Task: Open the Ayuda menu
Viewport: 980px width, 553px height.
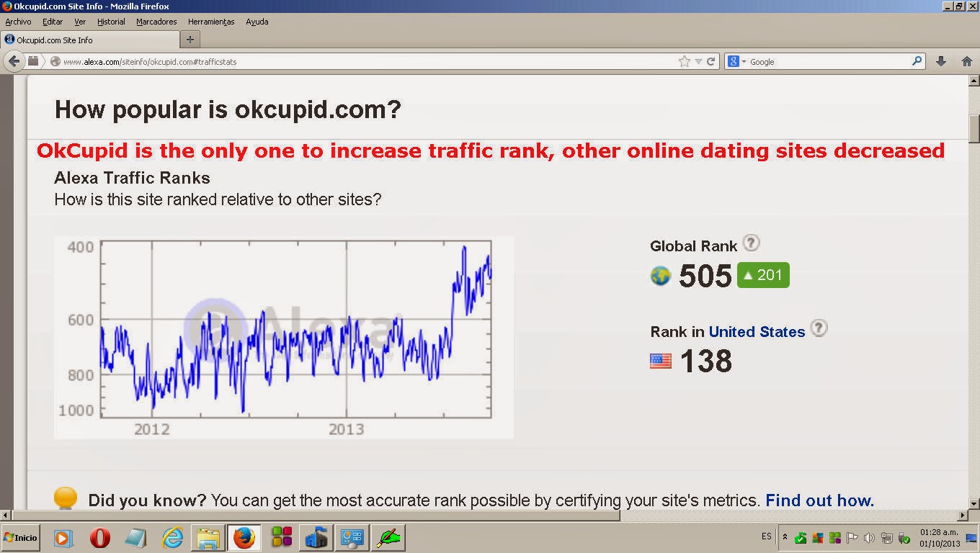Action: click(x=257, y=22)
